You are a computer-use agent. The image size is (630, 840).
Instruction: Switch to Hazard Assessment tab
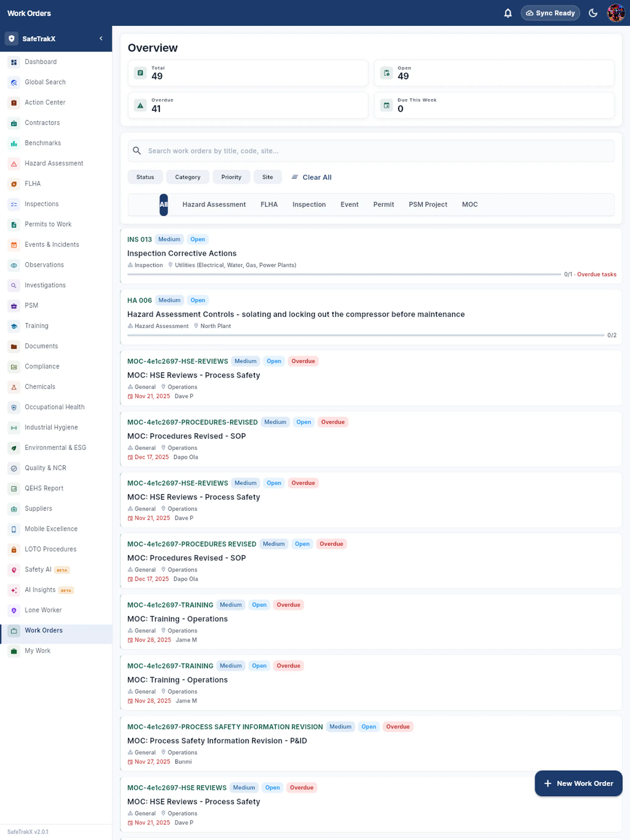[x=214, y=205]
